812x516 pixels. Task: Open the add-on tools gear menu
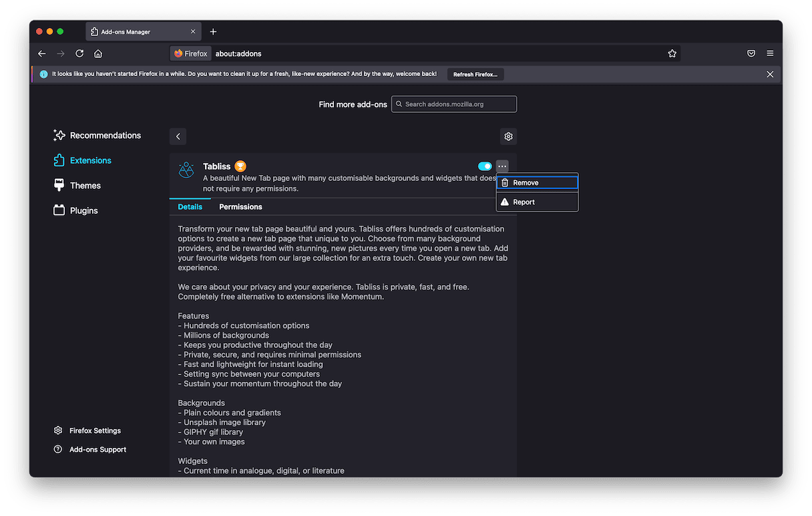pos(508,136)
